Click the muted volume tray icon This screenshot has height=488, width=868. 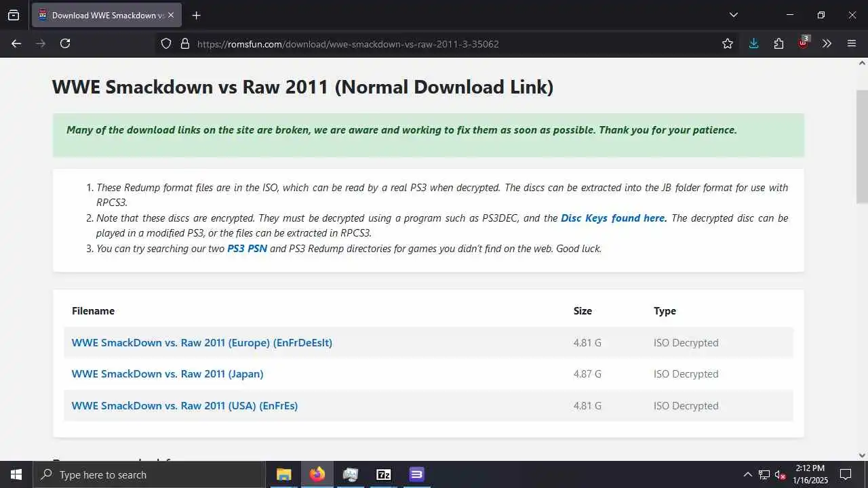[780, 474]
